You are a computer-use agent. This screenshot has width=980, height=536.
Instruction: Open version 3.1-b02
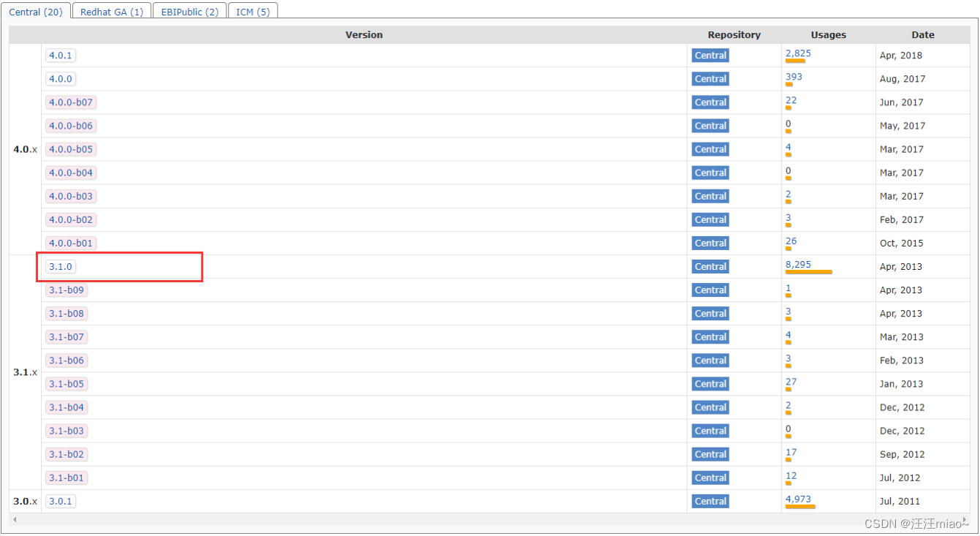coord(67,454)
